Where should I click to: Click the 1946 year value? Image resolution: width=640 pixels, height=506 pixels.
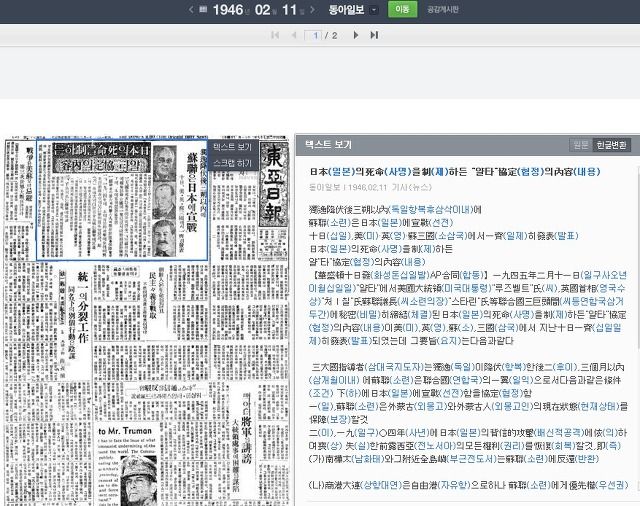pos(228,9)
